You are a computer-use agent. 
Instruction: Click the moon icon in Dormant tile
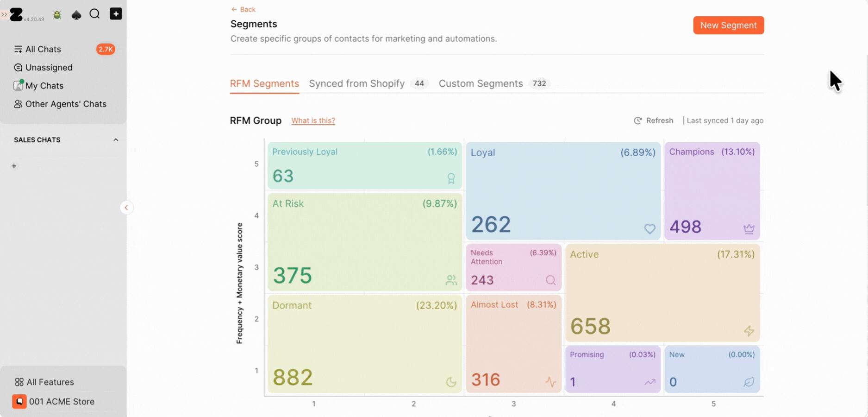click(451, 382)
